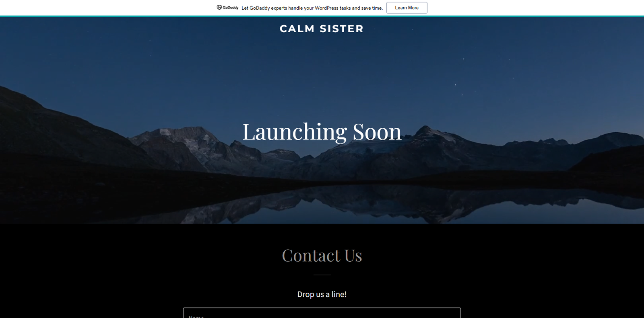Click the CALM SISTER site title

coord(322,29)
